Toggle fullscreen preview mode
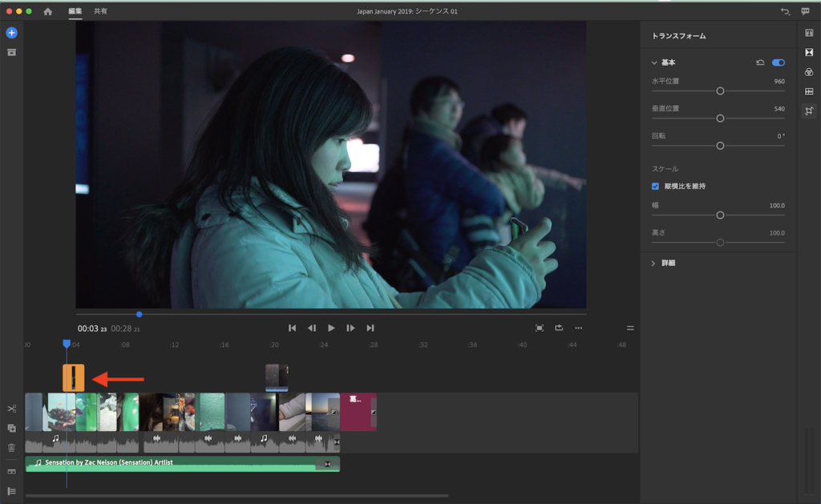The width and height of the screenshot is (821, 504). 540,328
